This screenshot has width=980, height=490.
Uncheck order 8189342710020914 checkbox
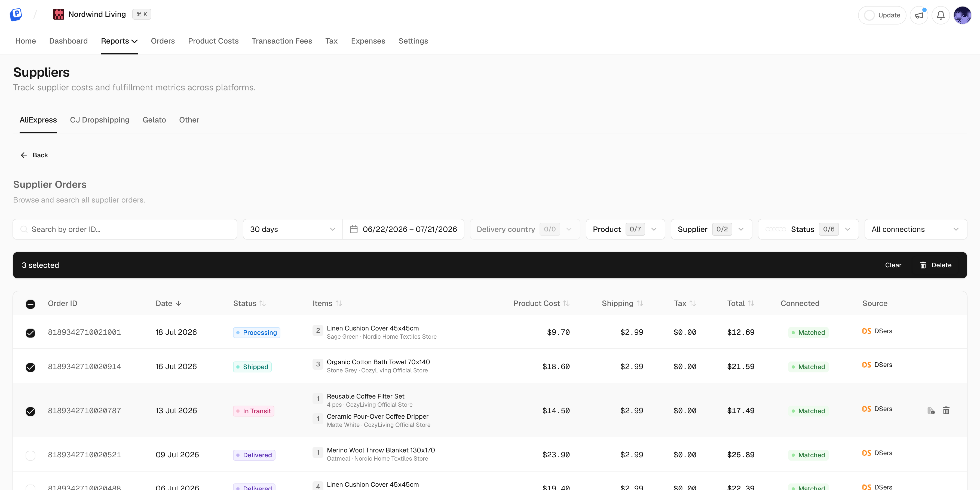point(30,367)
